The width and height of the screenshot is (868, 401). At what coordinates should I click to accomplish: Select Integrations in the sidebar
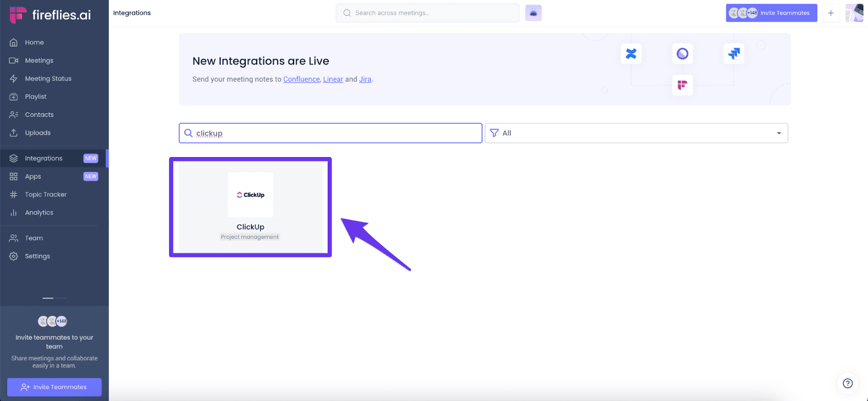54,158
